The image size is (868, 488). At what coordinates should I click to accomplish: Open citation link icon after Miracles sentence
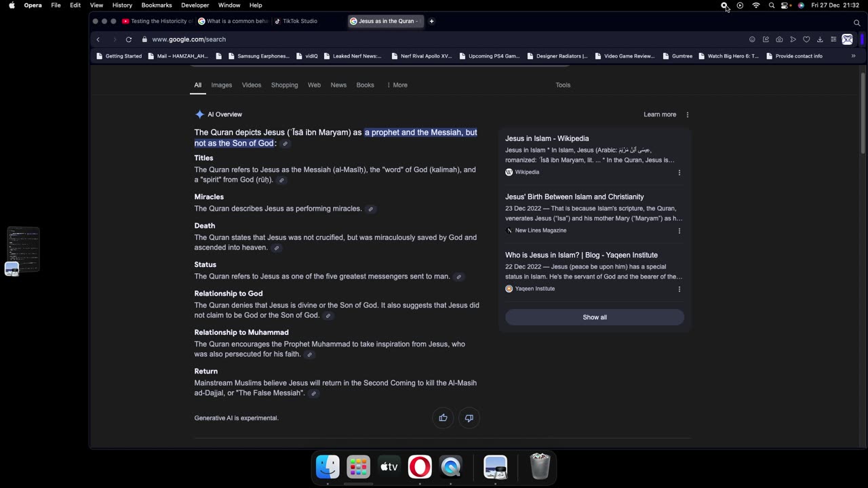pyautogui.click(x=370, y=209)
